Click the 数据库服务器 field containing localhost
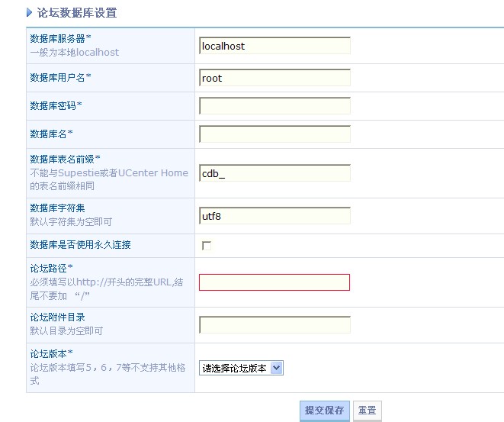504x422 pixels. click(x=274, y=46)
